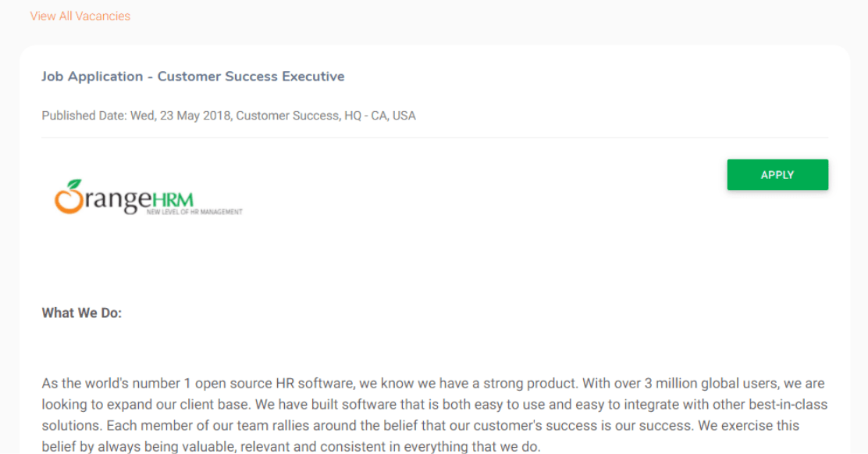The width and height of the screenshot is (868, 454).
Task: Select the 'Customer Success Executive' title text
Action: [x=251, y=77]
